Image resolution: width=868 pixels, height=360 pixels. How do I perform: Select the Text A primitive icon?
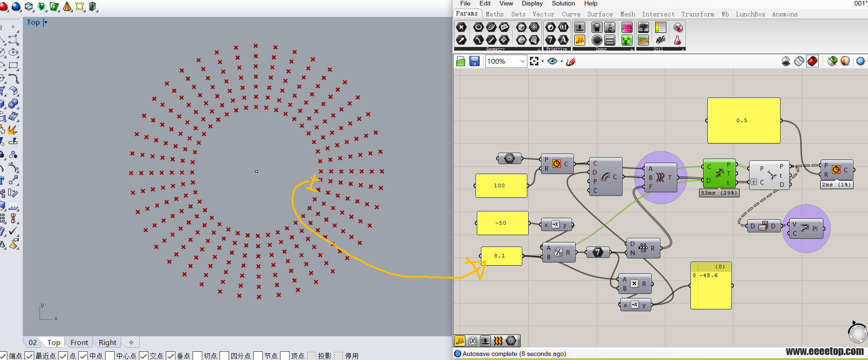[x=563, y=40]
